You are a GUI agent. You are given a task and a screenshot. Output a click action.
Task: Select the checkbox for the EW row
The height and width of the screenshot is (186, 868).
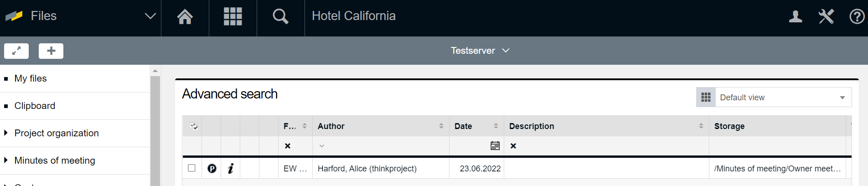192,168
